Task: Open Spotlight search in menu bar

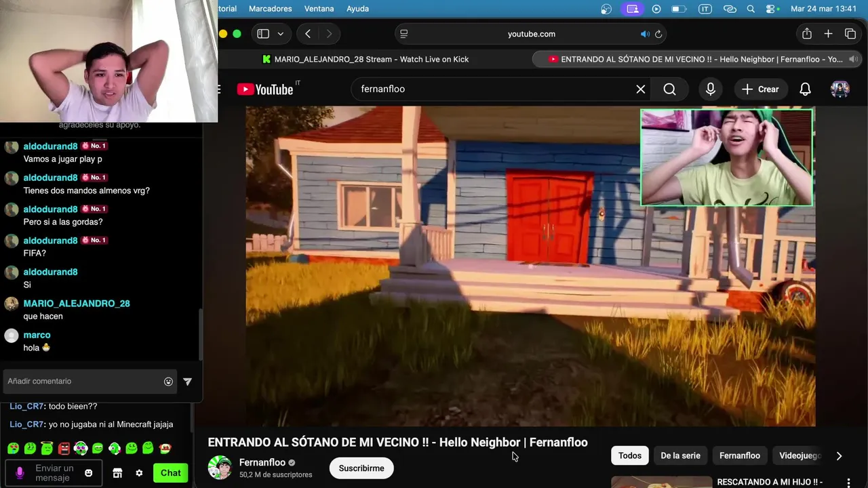Action: 751,9
